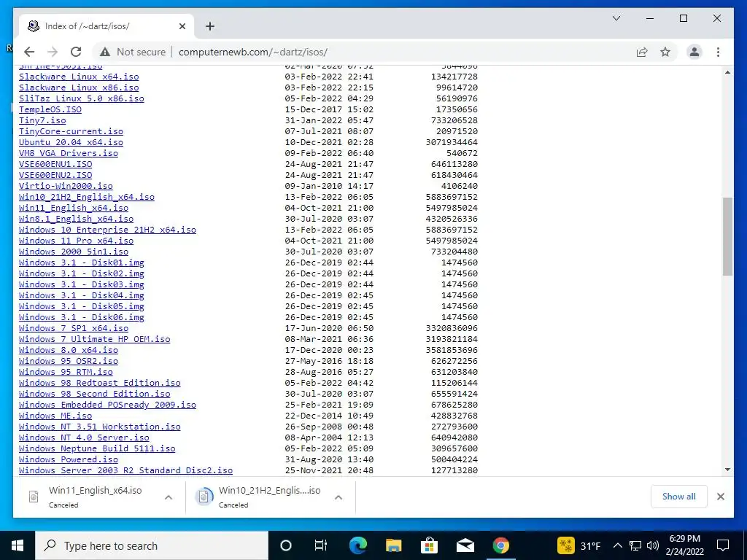Download Windows_2000_5in1.iso
This screenshot has width=747, height=560.
click(x=74, y=252)
